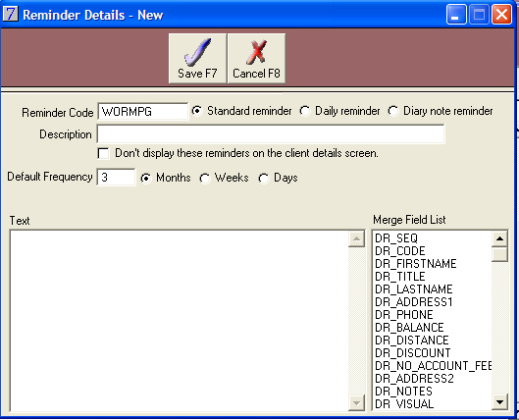This screenshot has height=420, width=519.
Task: Click the app icon in title bar
Action: (10, 15)
